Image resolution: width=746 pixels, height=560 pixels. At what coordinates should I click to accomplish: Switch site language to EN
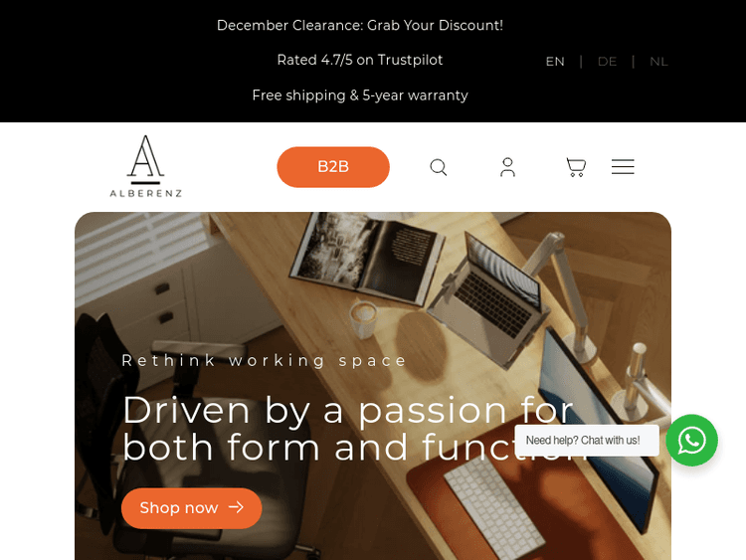(x=555, y=62)
